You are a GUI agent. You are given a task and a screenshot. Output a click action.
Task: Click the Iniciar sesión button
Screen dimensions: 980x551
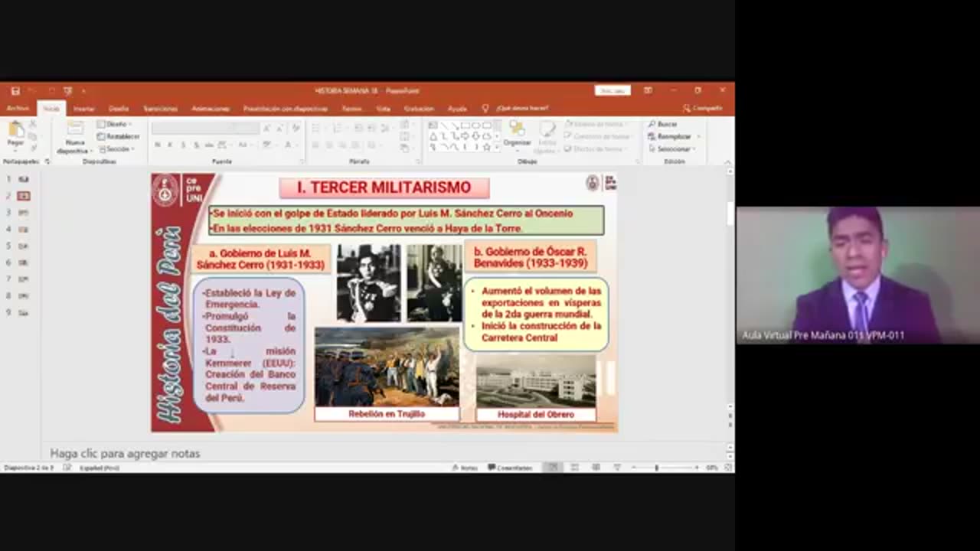pos(612,90)
